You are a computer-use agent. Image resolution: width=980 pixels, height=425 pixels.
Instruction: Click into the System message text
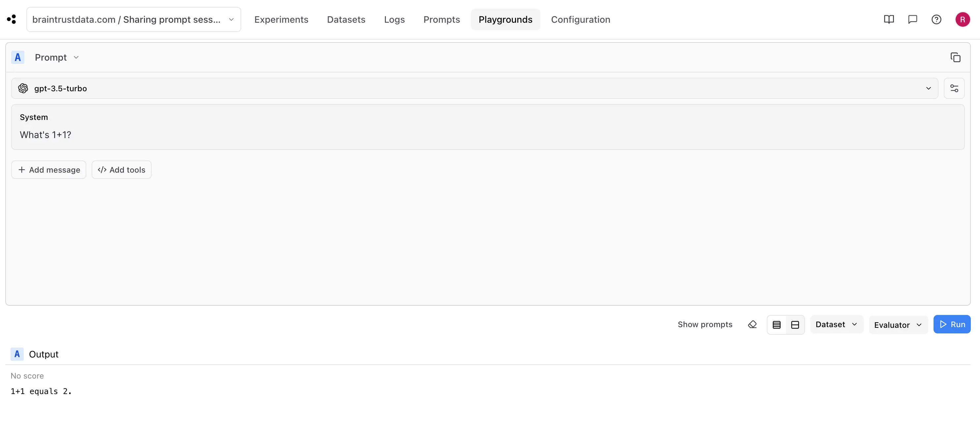(x=45, y=135)
